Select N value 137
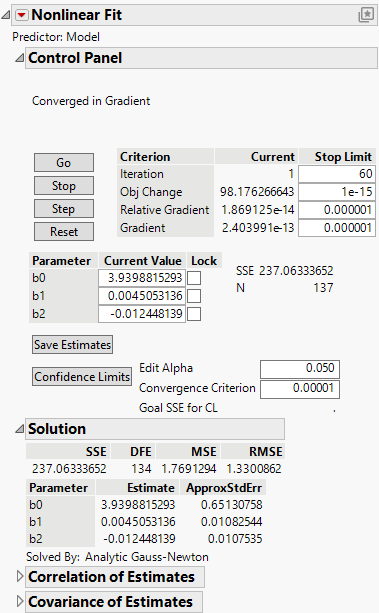This screenshot has width=379, height=613. click(x=323, y=288)
